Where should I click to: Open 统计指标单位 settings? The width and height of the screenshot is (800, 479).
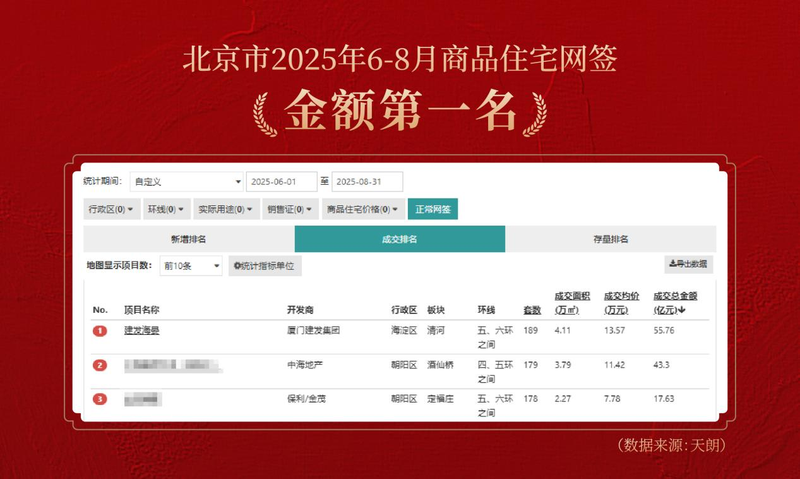tap(265, 266)
